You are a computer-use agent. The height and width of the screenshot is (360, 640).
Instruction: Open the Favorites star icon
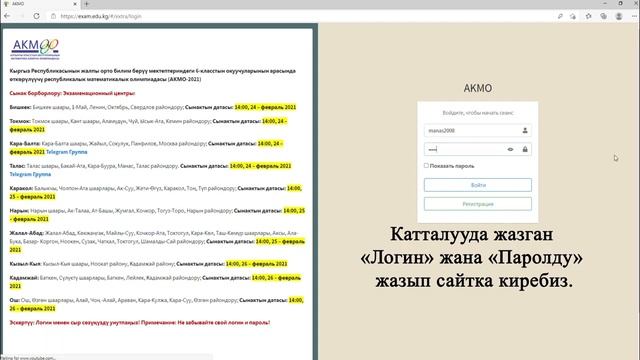pos(589,16)
